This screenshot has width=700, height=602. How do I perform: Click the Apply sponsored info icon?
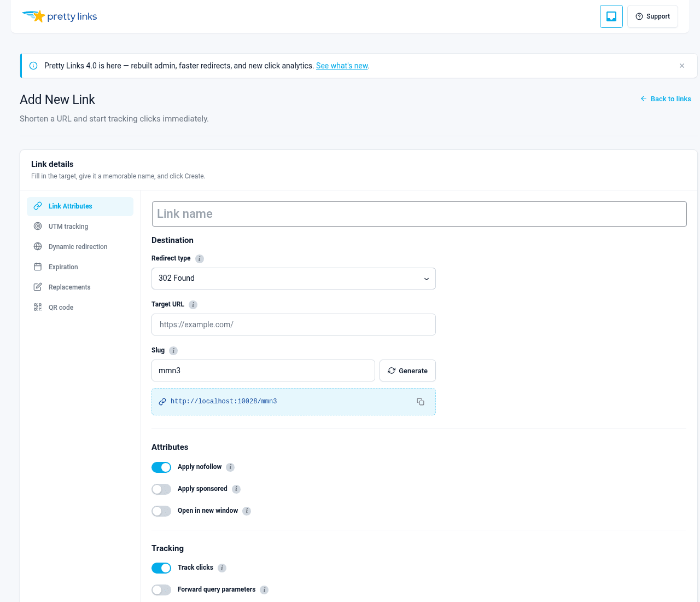236,489
